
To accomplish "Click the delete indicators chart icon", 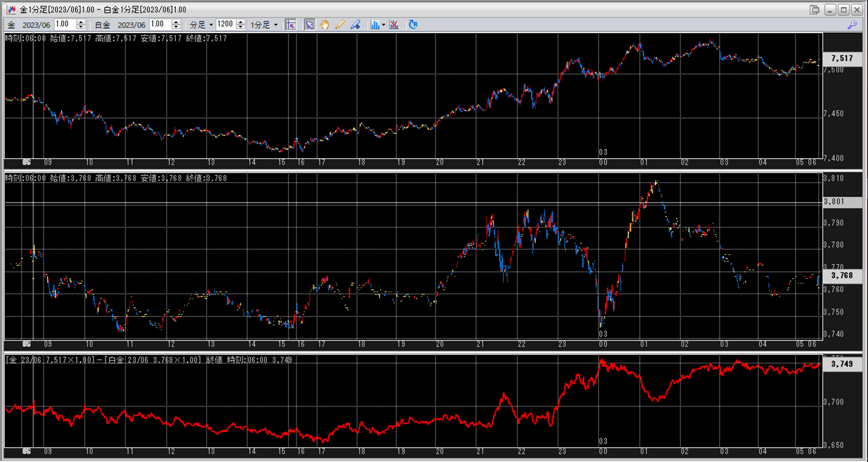I will (394, 25).
